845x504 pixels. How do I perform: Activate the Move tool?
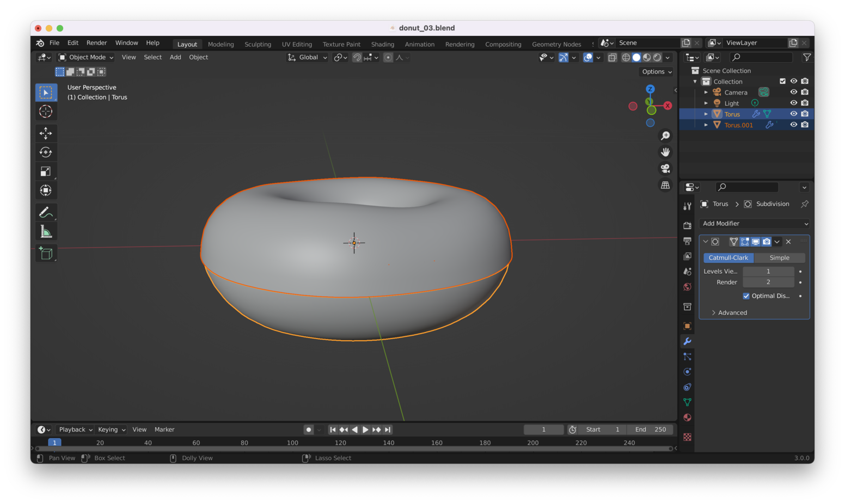coord(46,133)
